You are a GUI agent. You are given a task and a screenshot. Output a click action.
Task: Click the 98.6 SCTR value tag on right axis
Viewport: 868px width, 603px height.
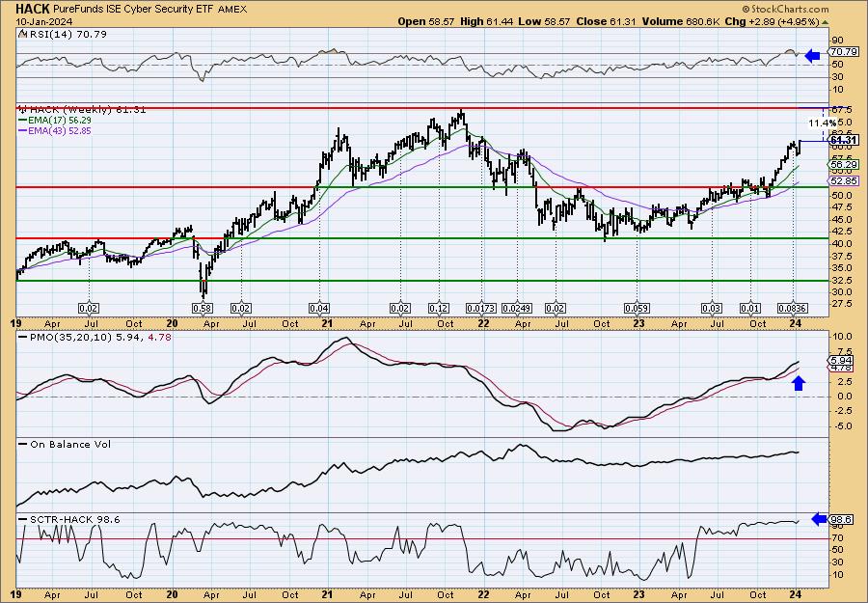click(x=841, y=520)
